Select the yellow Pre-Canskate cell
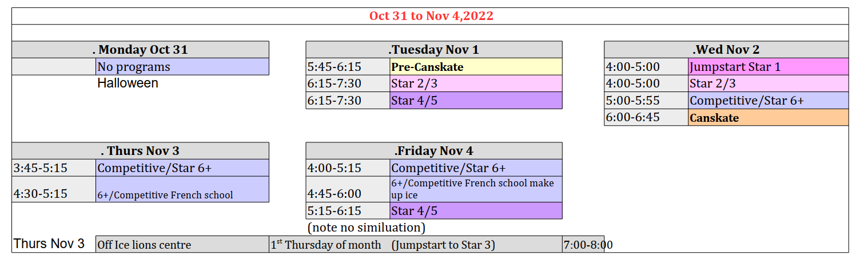The image size is (868, 267). click(476, 66)
